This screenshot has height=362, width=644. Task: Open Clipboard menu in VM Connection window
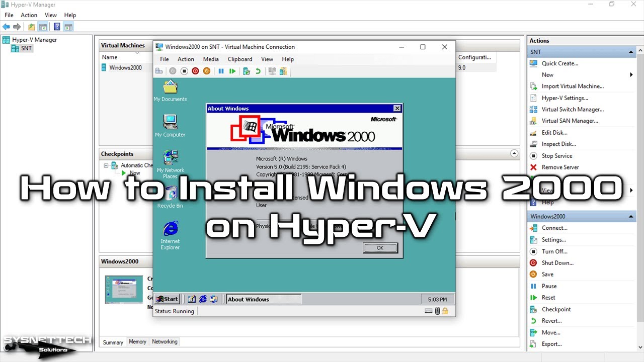click(240, 59)
